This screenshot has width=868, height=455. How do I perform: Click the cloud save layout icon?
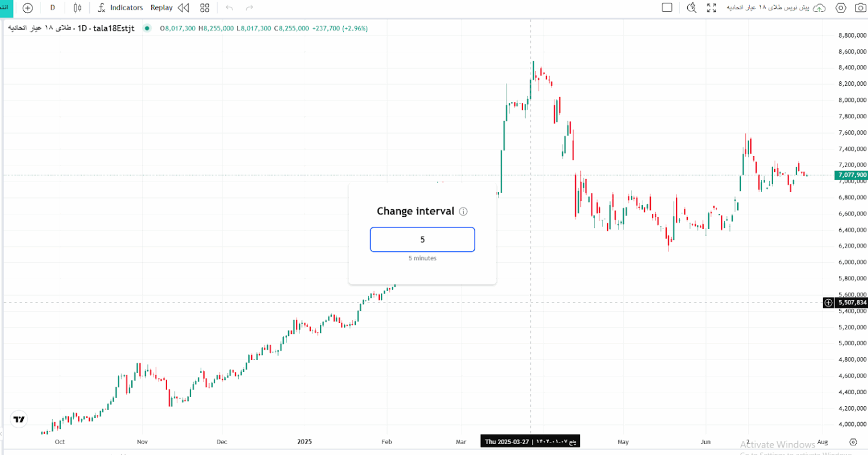[819, 8]
